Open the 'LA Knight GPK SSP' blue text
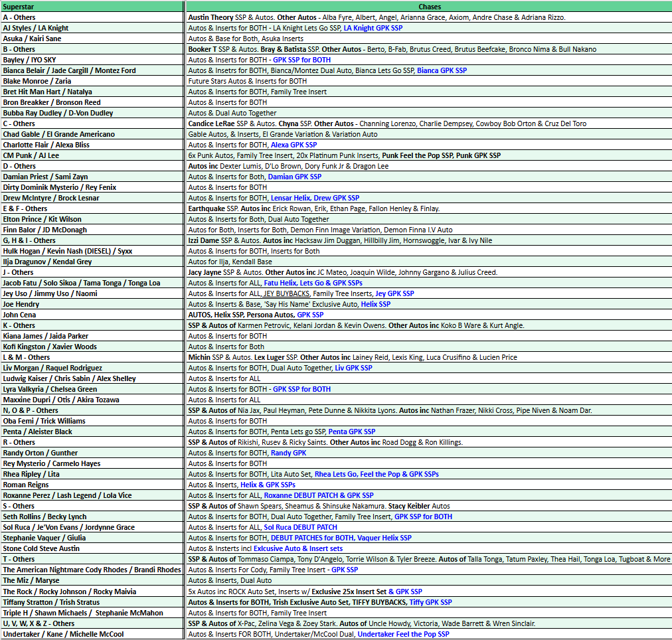This screenshot has width=672, height=640. 373,28
